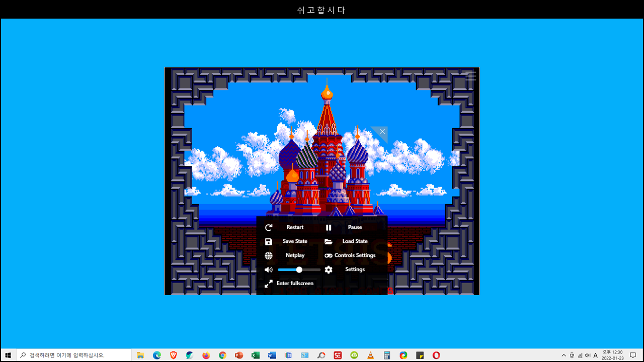Choose the Enter fullscreen entry

point(295,284)
